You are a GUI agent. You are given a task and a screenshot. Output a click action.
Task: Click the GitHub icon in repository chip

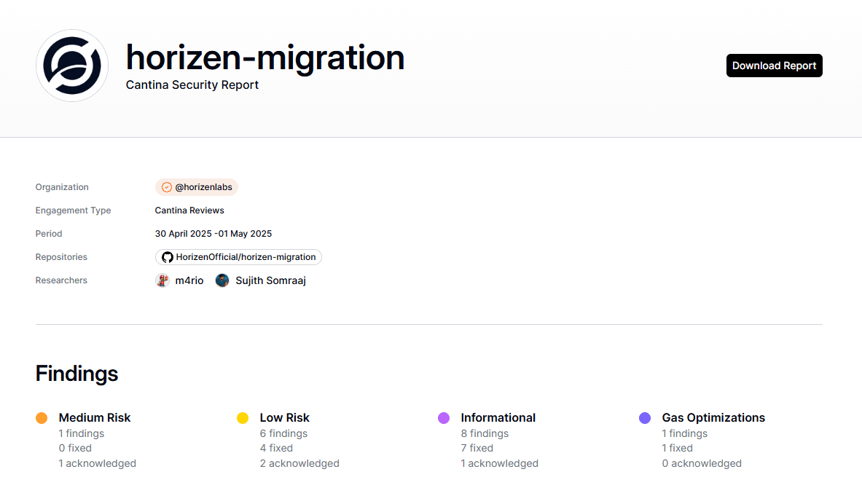[x=168, y=257]
